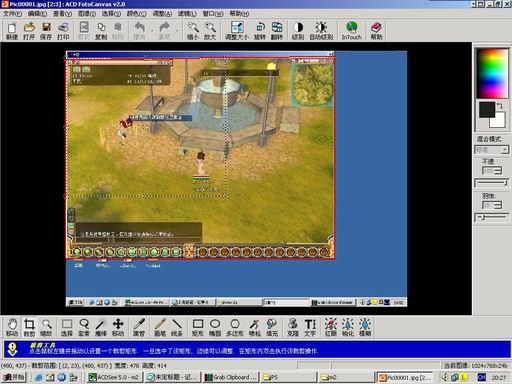Select the Fill (填充) bucket tool
The image size is (512, 384).
pyautogui.click(x=272, y=327)
